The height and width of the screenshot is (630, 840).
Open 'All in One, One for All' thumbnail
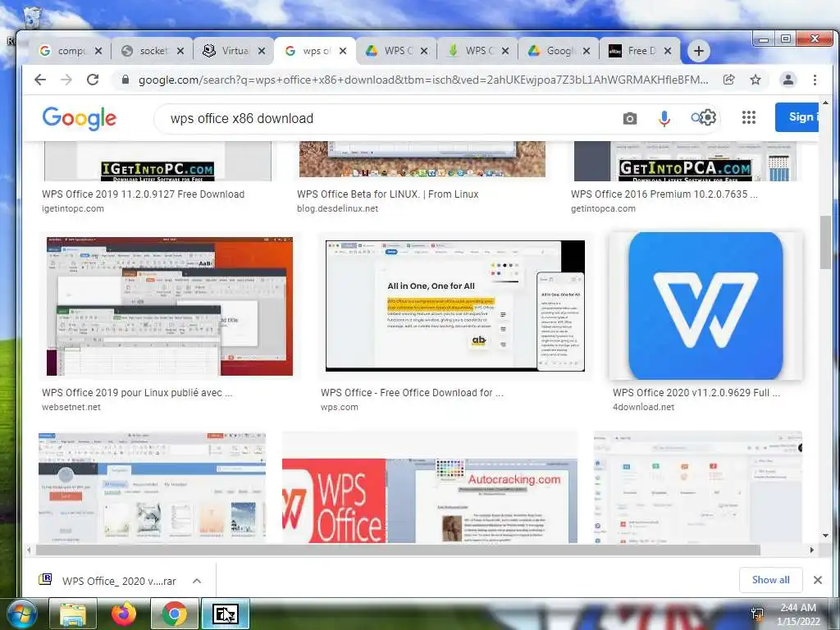click(454, 305)
